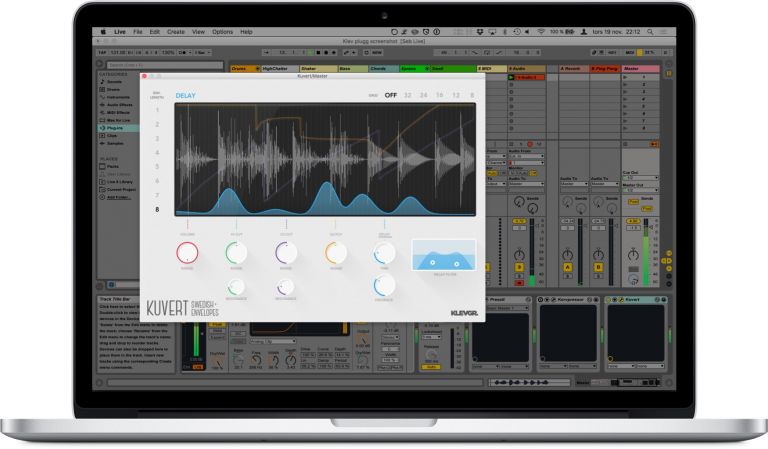Open 9 Audio's Audio To dropdown
Viewport: 768px width, 449px height.
527,184
